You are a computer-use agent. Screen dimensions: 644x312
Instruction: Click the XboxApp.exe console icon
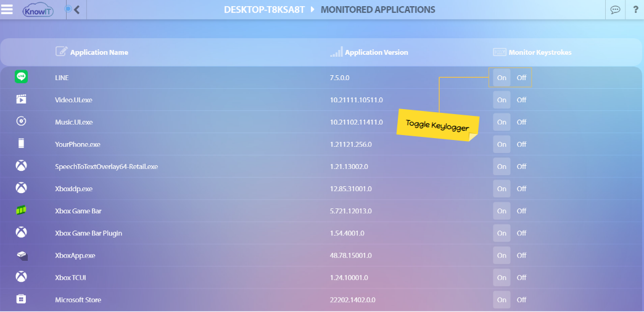(22, 255)
